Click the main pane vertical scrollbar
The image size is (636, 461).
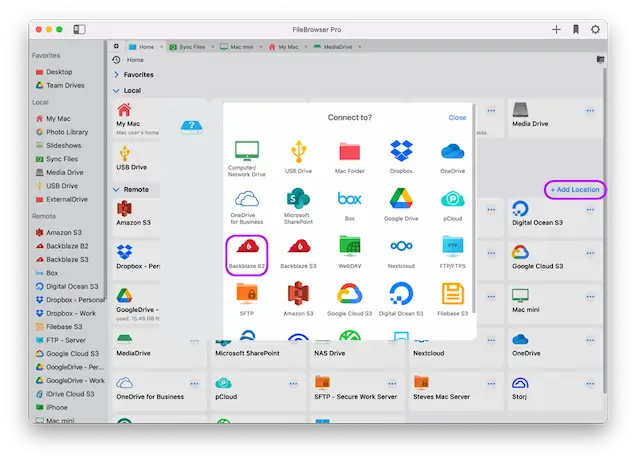(604, 229)
